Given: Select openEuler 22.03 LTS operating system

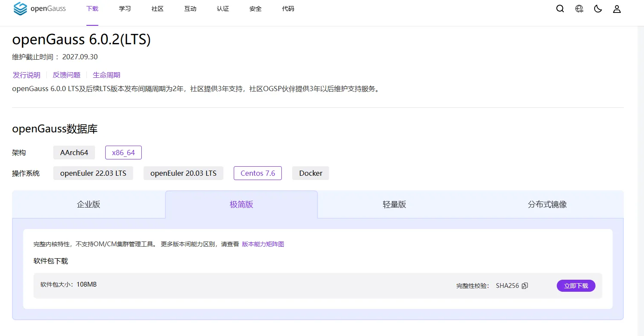Looking at the screenshot, I should 93,173.
